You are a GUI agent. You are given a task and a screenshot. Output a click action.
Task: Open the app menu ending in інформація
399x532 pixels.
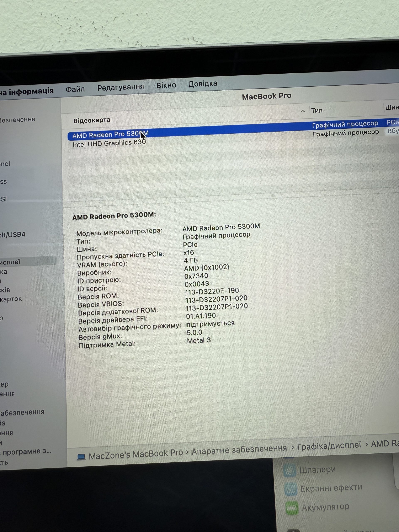(x=26, y=92)
